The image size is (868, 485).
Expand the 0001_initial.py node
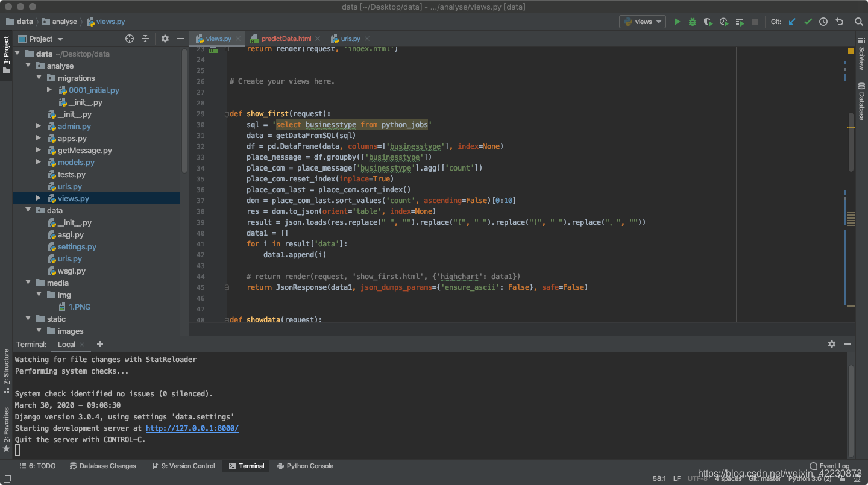(x=49, y=90)
